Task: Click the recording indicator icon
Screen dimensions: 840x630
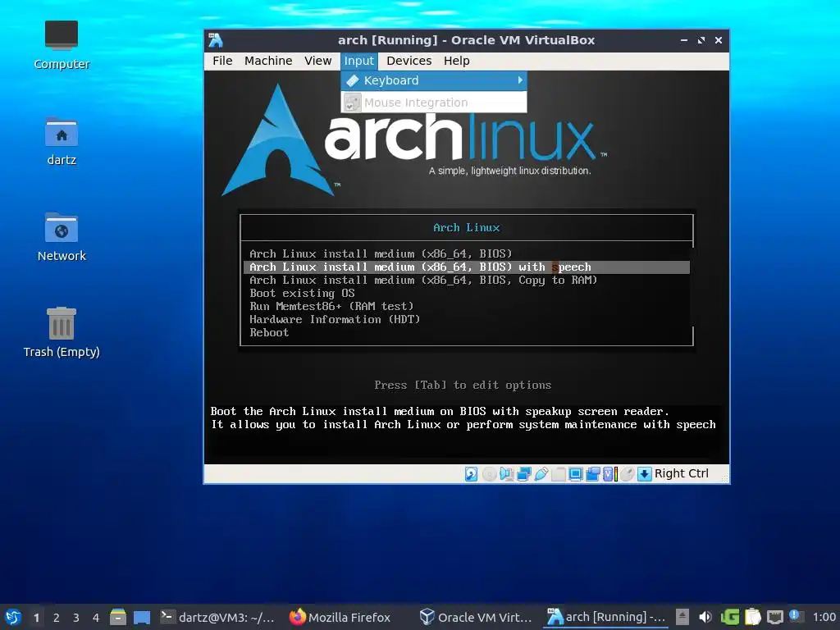Action: coord(593,474)
